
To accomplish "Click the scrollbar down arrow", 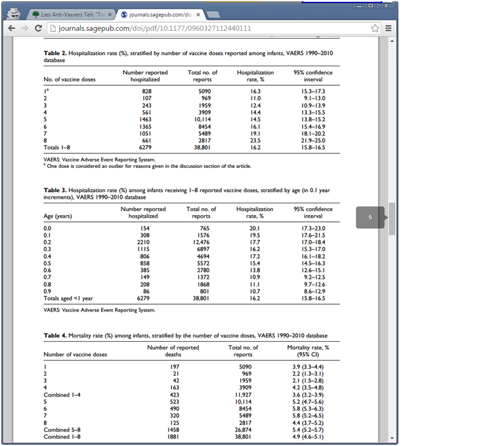I will [x=392, y=438].
